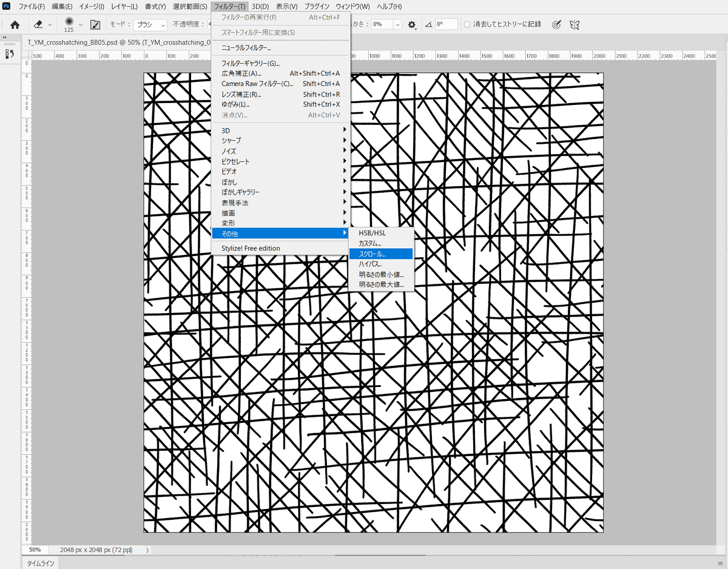Toggle the brush settings panel icon
The image size is (728, 569).
(x=95, y=25)
